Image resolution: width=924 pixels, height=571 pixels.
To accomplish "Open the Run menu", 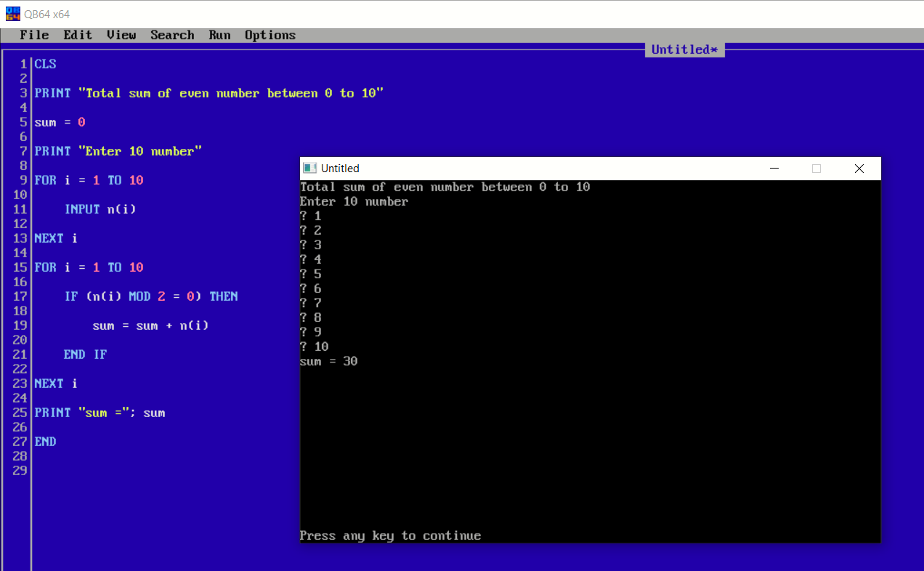I will click(x=219, y=35).
